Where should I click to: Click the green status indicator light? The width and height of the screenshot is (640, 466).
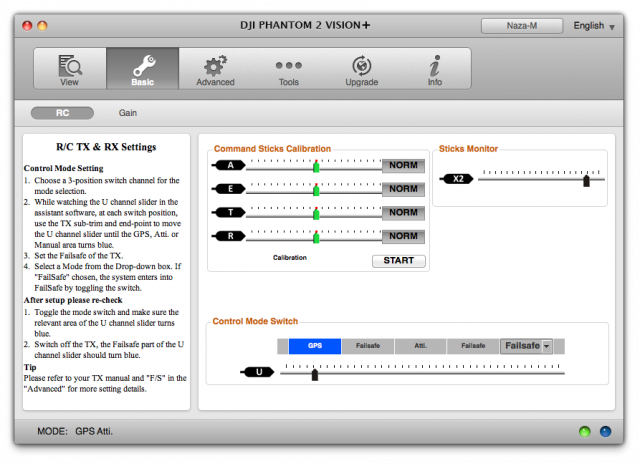click(x=584, y=431)
